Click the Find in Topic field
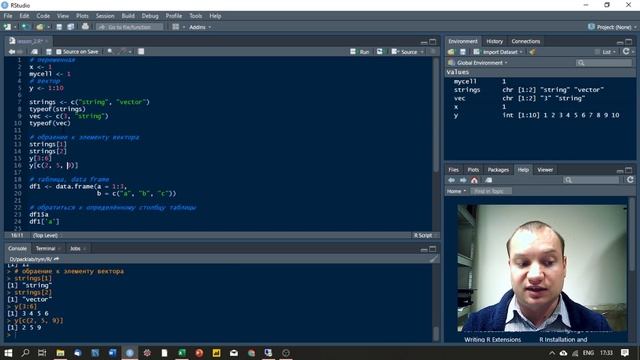 491,191
